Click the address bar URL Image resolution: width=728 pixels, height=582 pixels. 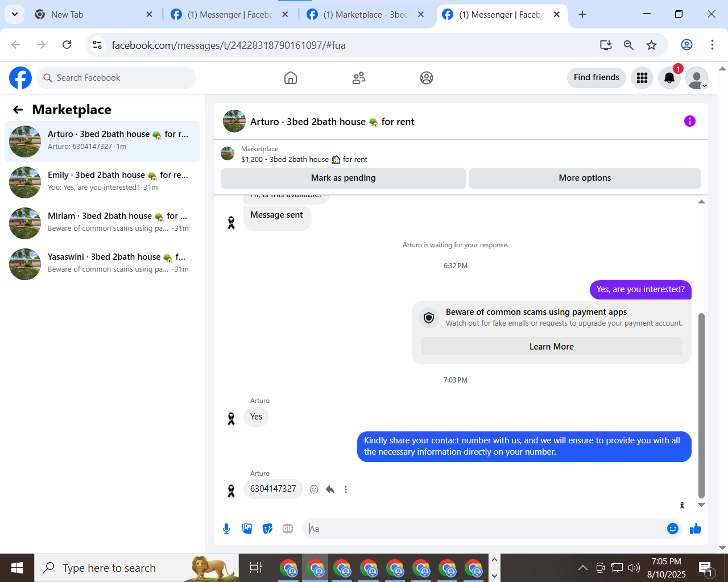click(x=229, y=45)
